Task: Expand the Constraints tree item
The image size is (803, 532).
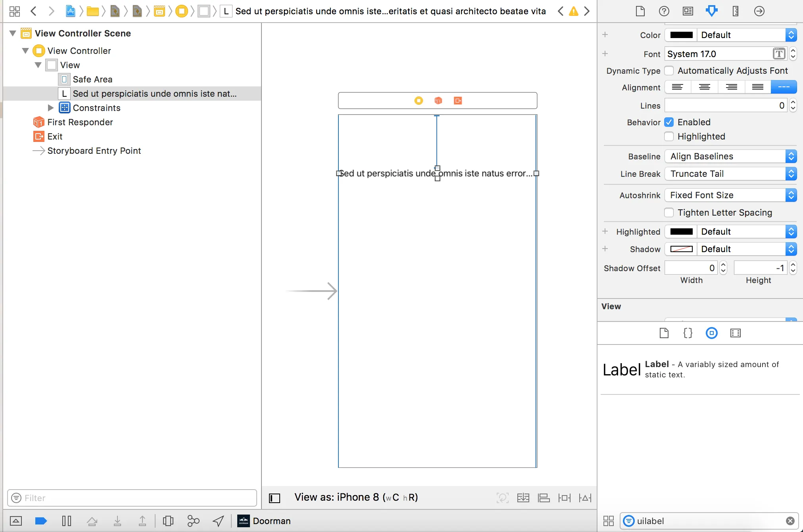Action: point(50,108)
